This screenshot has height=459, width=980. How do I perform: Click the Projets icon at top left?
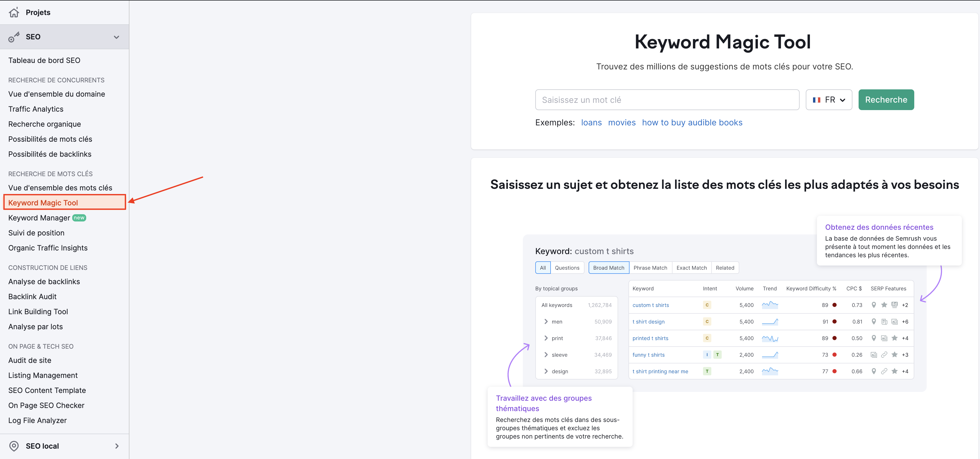14,12
